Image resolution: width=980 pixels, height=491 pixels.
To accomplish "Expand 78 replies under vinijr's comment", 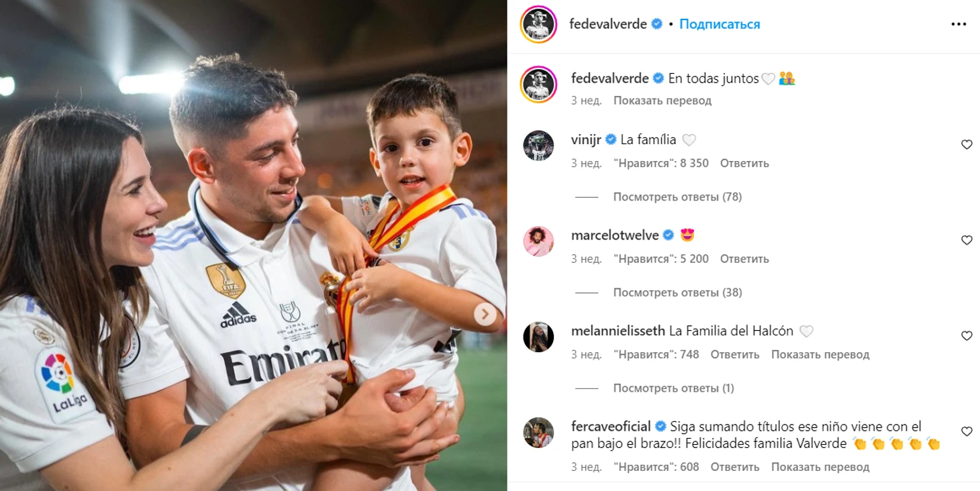I will (x=677, y=197).
